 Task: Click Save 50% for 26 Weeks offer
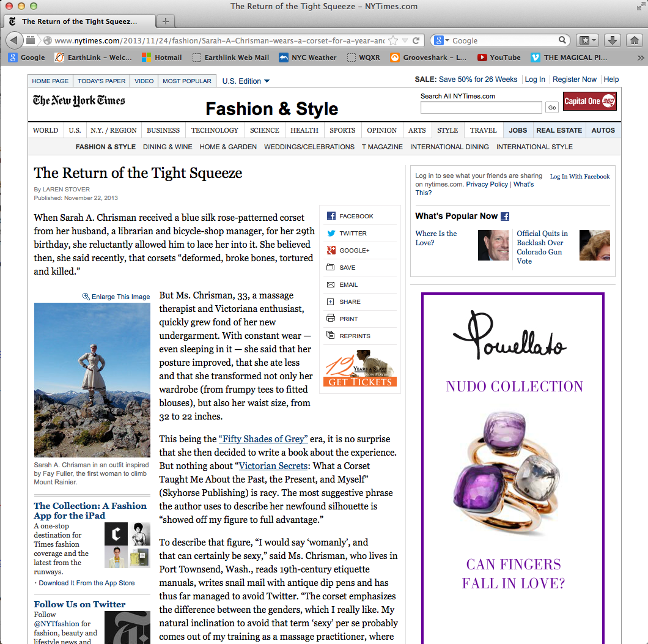click(x=477, y=80)
